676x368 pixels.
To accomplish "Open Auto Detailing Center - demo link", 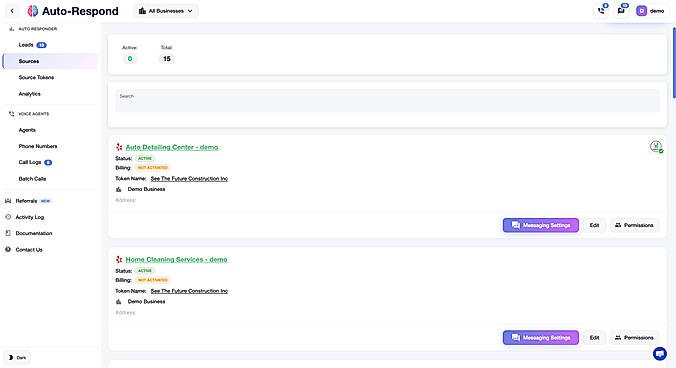I will [172, 147].
